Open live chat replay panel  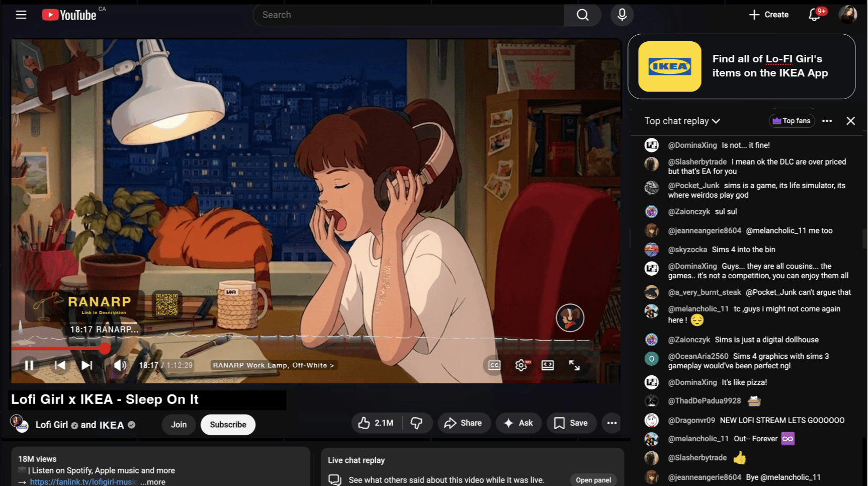(593, 480)
